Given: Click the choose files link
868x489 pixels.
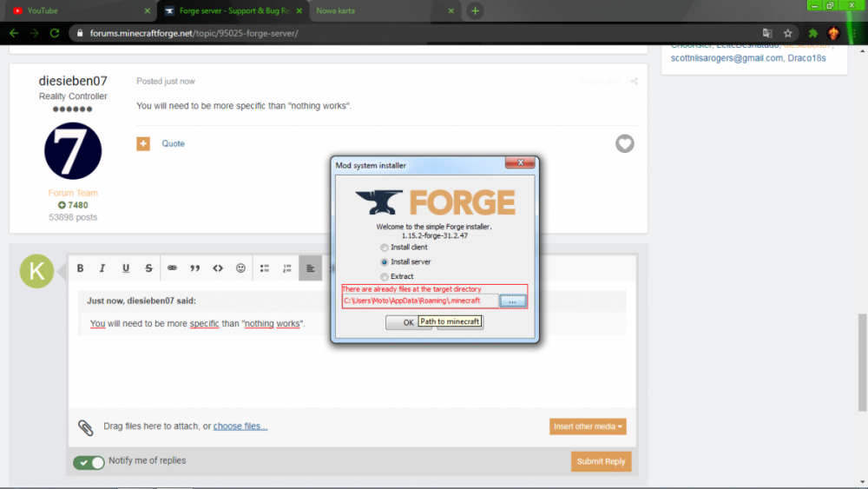Looking at the screenshot, I should coord(240,426).
